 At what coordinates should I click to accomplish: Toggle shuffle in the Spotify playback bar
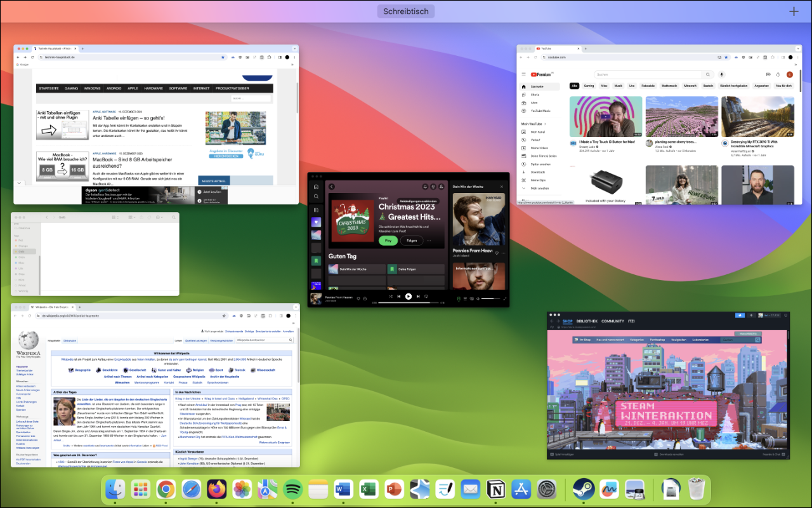(391, 297)
